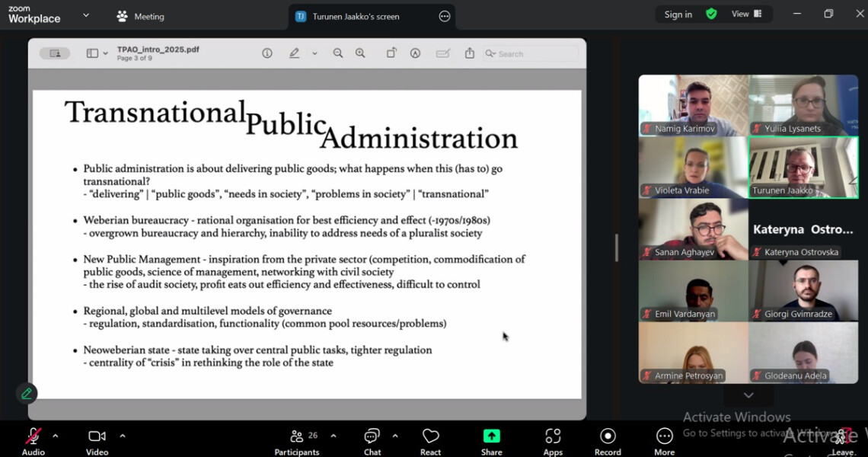Expand the audio options caret
This screenshot has width=868, height=457.
pos(55,436)
